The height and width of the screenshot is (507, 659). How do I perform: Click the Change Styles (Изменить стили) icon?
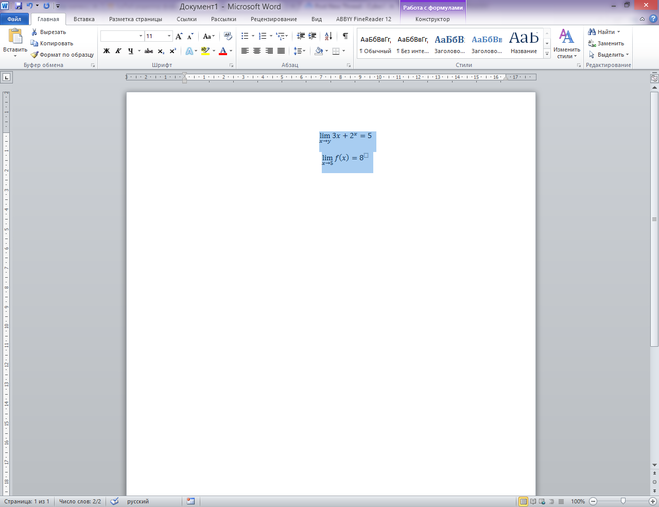pos(566,37)
